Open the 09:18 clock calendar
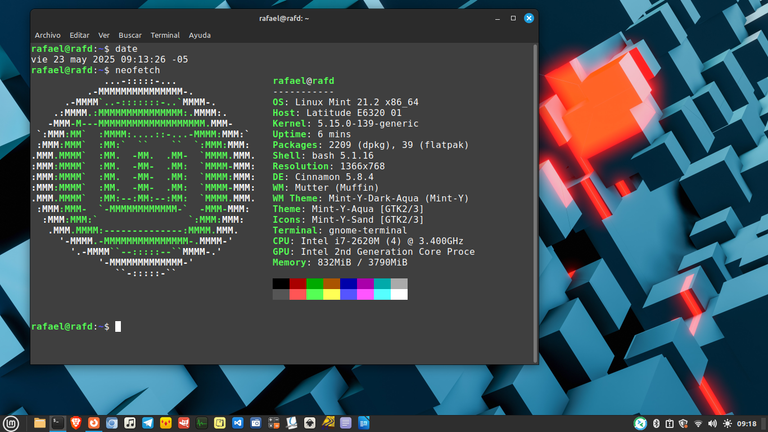 pos(747,424)
